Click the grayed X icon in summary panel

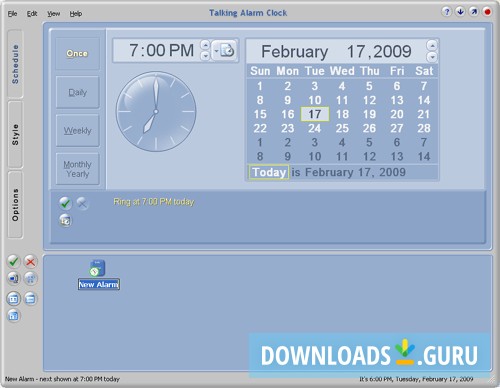pyautogui.click(x=82, y=203)
